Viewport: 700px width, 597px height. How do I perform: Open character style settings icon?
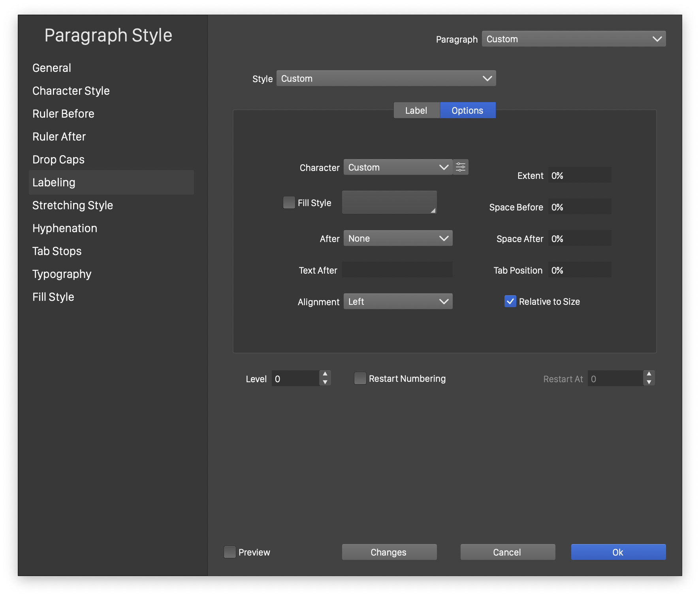click(x=461, y=167)
